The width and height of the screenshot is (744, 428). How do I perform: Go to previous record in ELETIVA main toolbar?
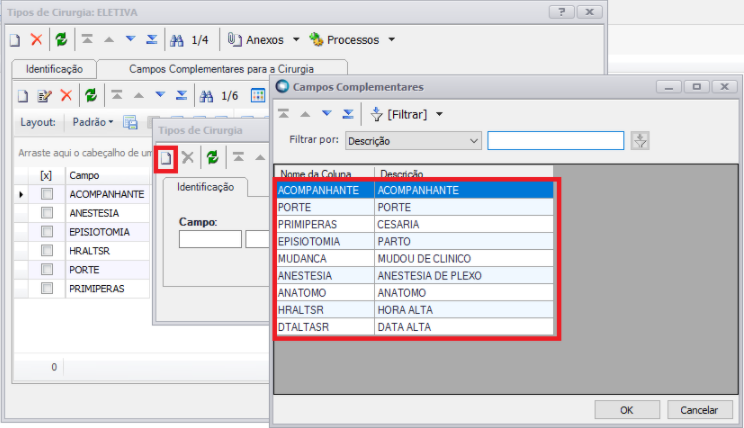click(109, 39)
